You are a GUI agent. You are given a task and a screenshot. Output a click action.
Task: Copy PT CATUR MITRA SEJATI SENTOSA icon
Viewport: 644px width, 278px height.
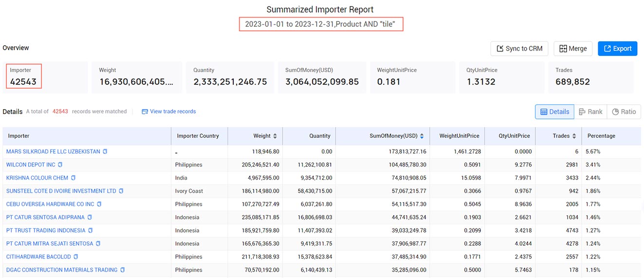pos(98,243)
